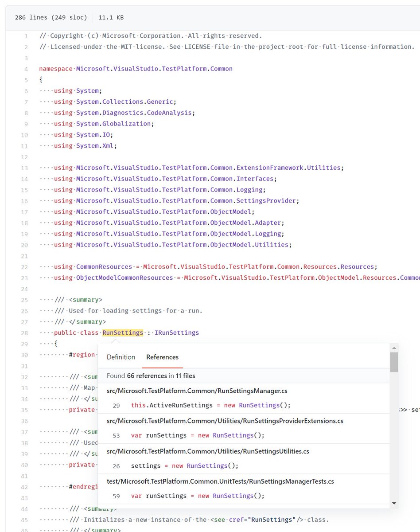Click the Common.SettingsProvider using line

177,200
